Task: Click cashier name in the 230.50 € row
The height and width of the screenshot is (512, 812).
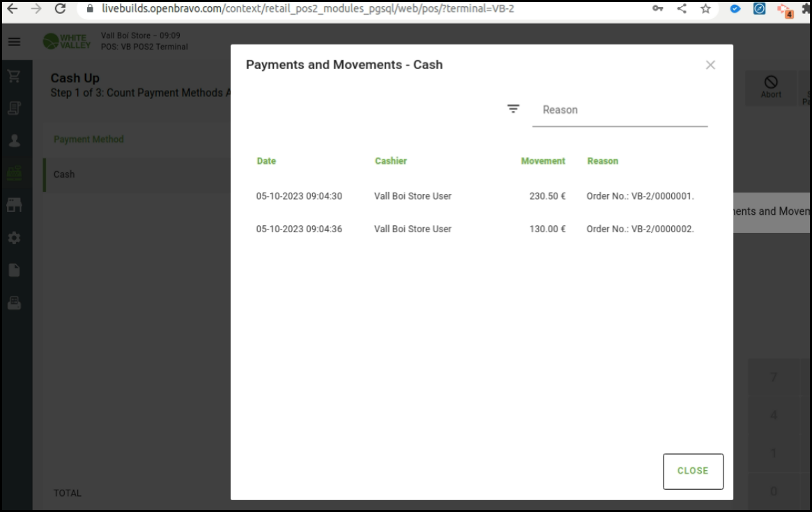Action: (413, 197)
